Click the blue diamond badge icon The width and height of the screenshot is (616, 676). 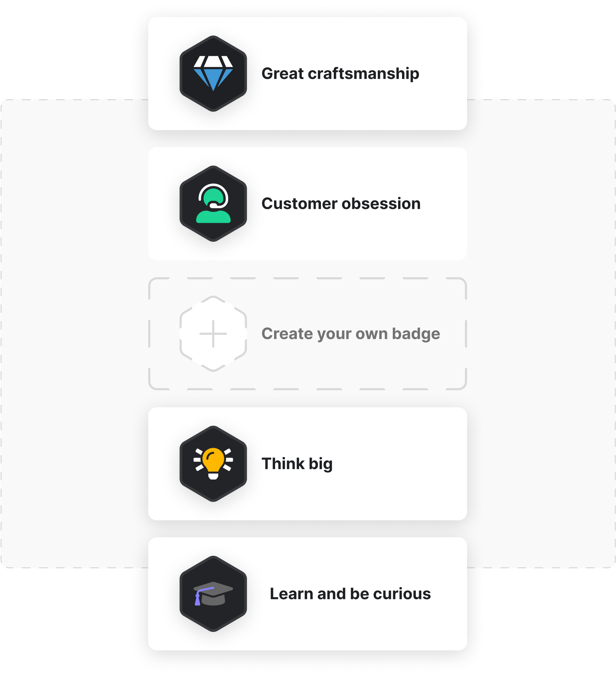213,73
